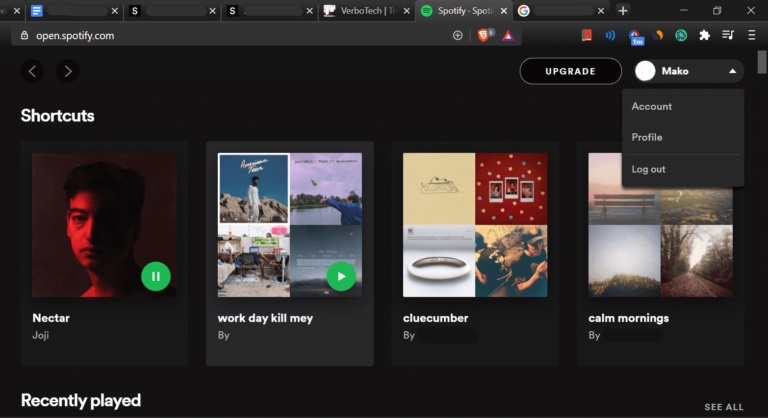The height and width of the screenshot is (418, 768).
Task: Click the plus circle icon in address bar
Action: [x=457, y=35]
